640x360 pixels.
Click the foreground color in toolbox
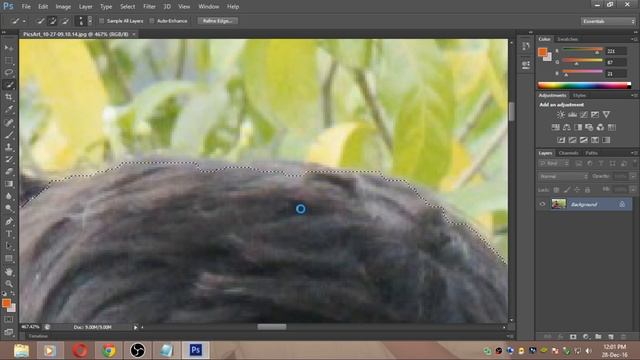(x=6, y=303)
